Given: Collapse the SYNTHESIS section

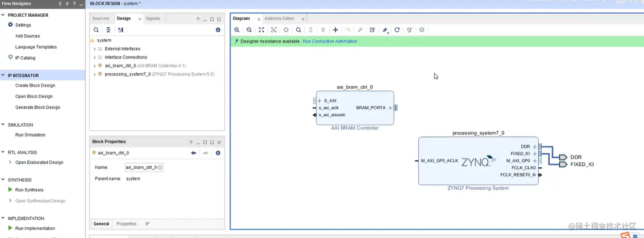Looking at the screenshot, I should [3, 180].
